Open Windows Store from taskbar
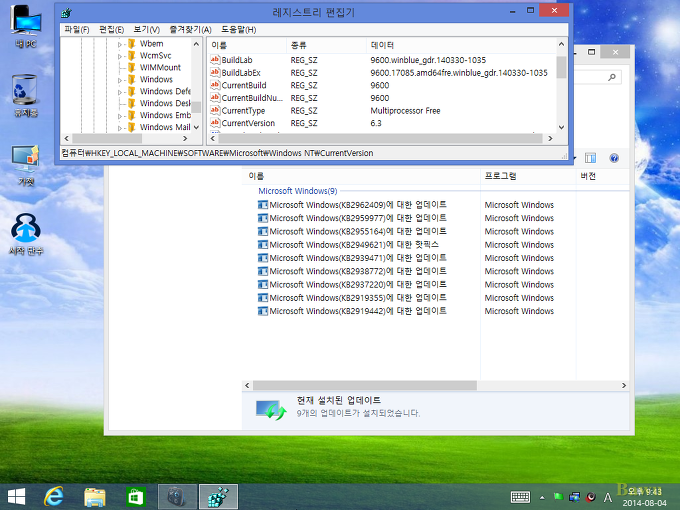 (136, 497)
